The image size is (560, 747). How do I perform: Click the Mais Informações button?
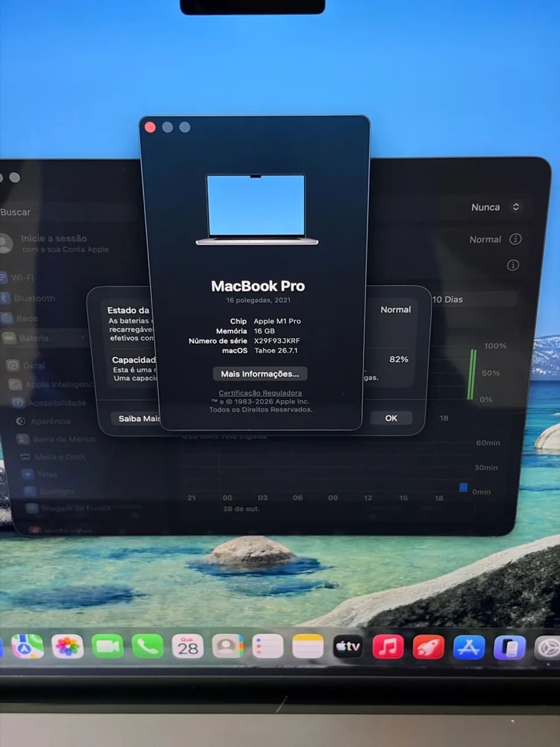pos(260,373)
